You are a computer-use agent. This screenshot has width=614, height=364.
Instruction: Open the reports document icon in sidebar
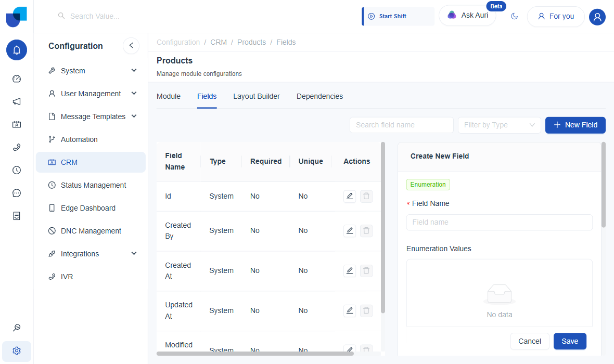[x=17, y=216]
